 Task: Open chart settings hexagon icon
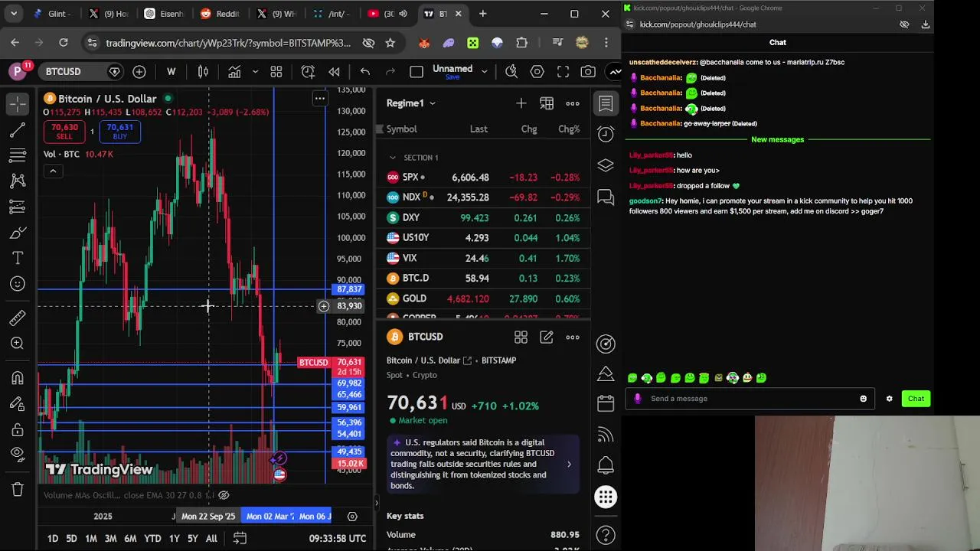click(537, 71)
